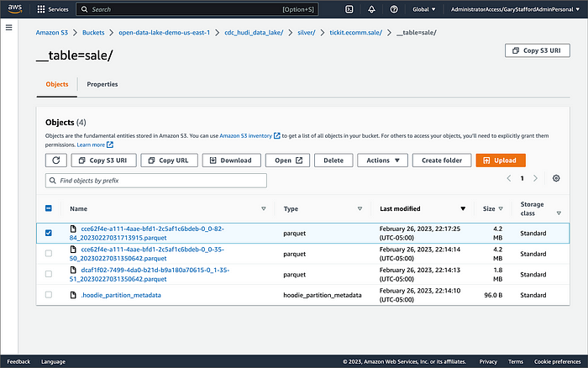Open the Amazon S3 inventory link
This screenshot has width=588, height=368.
click(245, 136)
